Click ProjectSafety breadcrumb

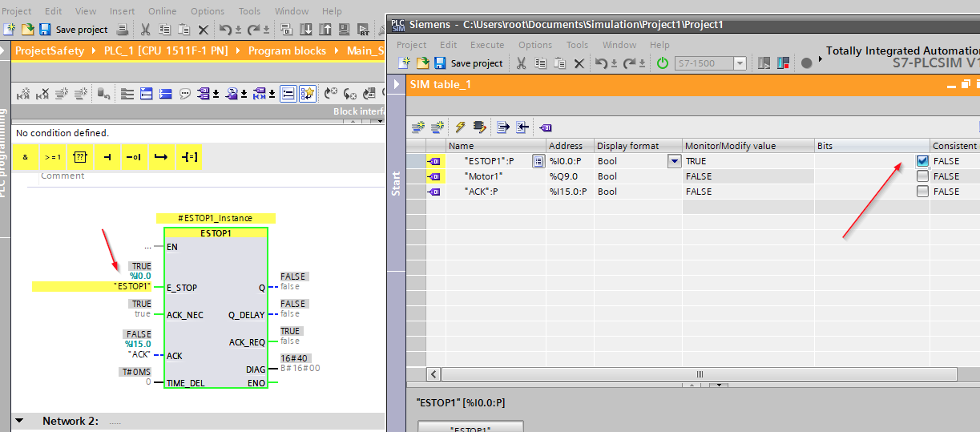click(x=50, y=50)
